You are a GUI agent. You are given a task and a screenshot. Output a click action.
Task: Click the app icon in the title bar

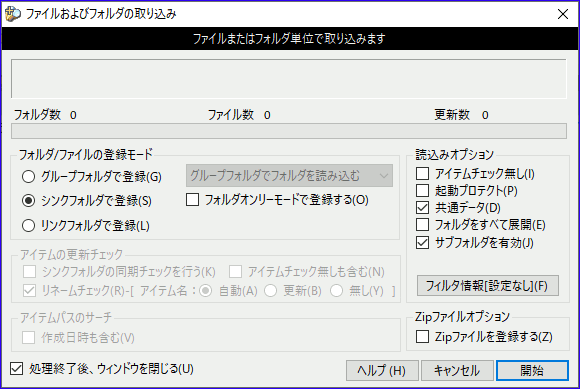point(13,14)
